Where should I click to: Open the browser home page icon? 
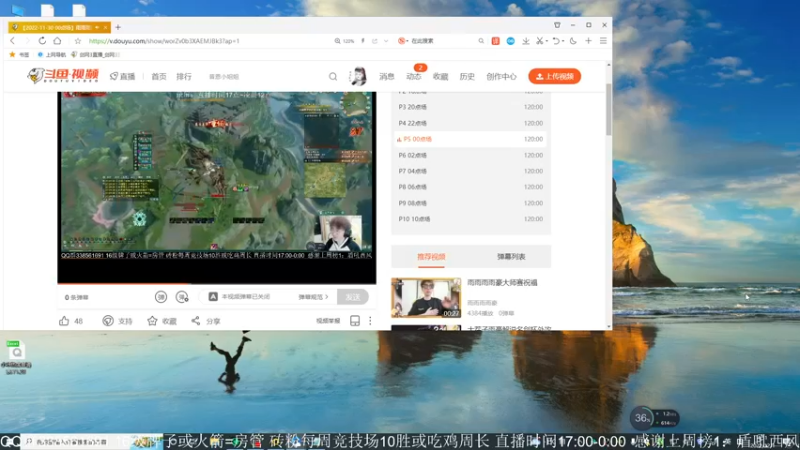[57, 41]
